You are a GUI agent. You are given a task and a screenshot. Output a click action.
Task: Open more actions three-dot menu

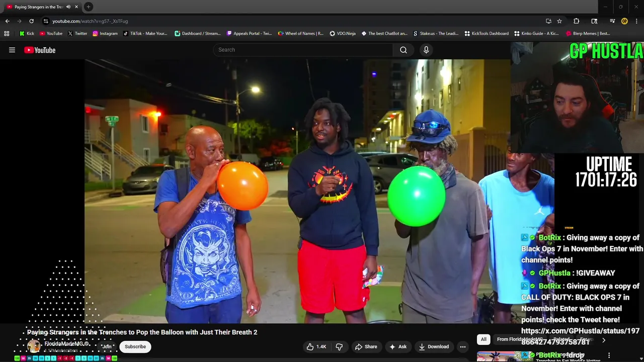462,346
